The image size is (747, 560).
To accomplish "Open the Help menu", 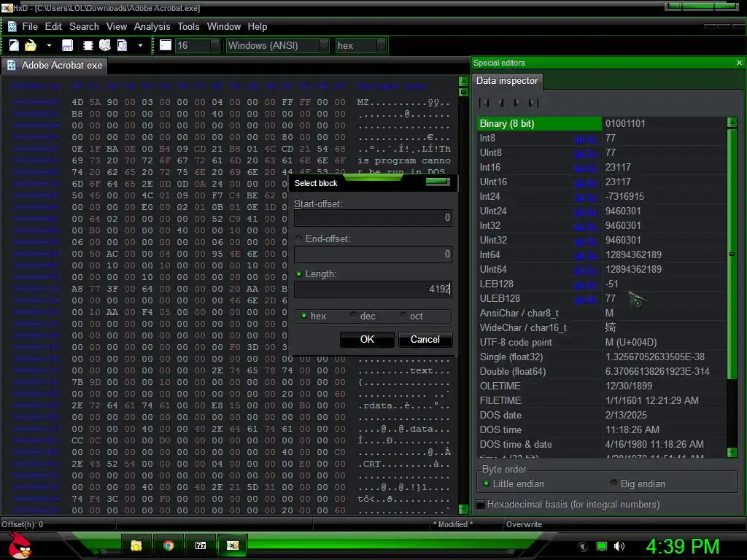I will point(258,27).
